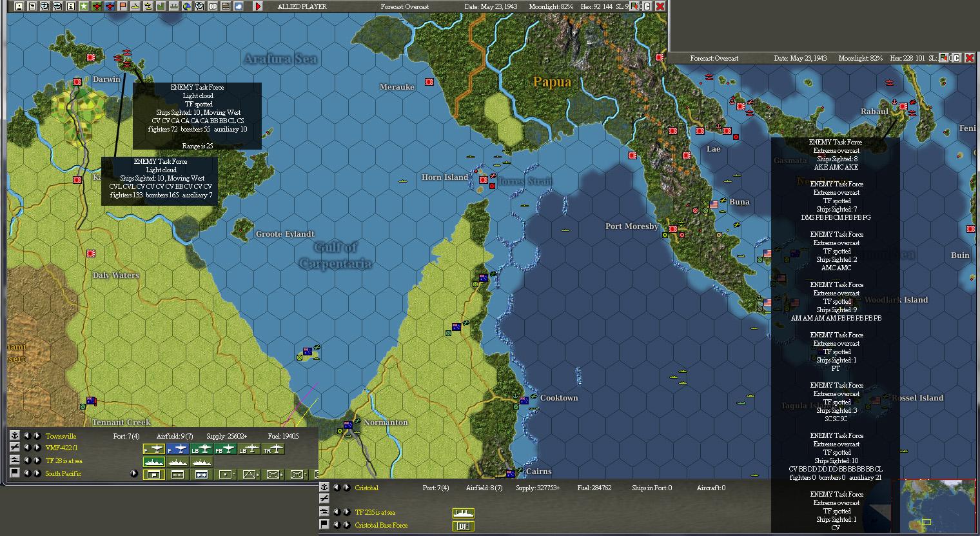This screenshot has height=536, width=980.
Task: Click the left arrow beside South Pacific
Action: [x=27, y=473]
